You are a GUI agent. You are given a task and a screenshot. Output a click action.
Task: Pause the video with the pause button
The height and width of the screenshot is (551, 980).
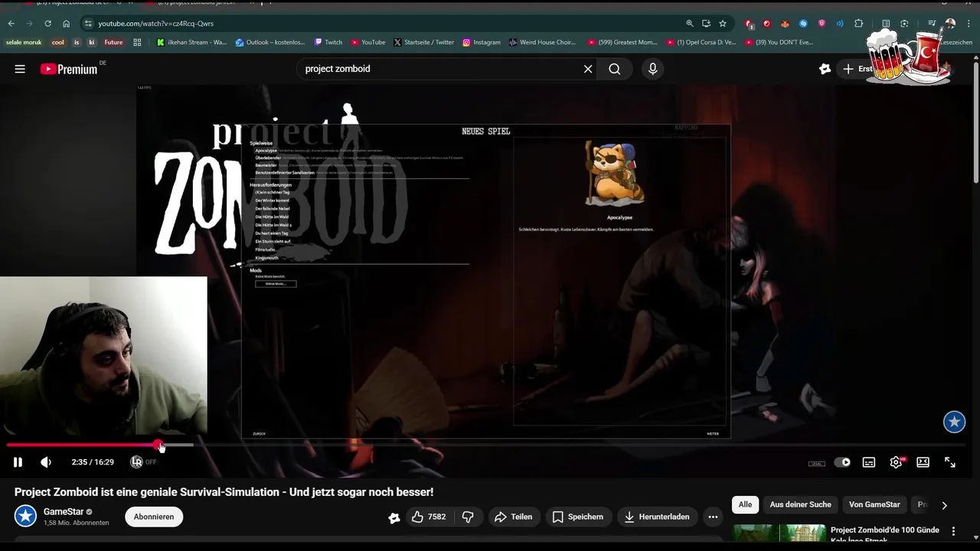pos(18,462)
